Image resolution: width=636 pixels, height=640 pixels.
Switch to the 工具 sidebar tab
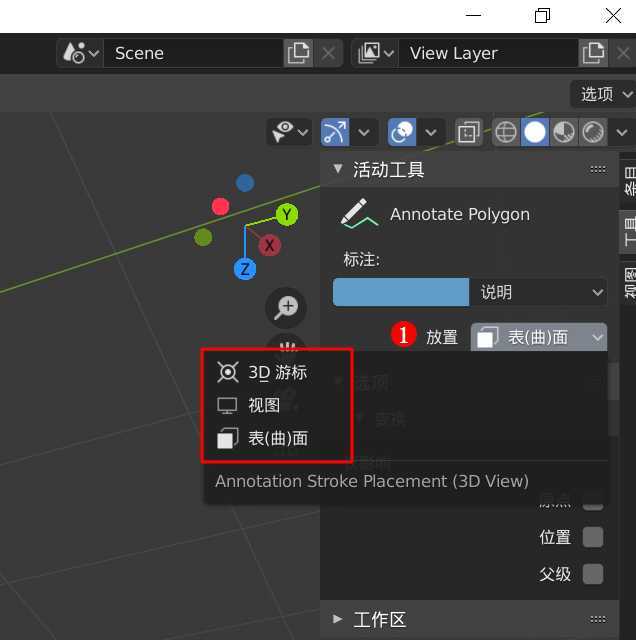629,232
